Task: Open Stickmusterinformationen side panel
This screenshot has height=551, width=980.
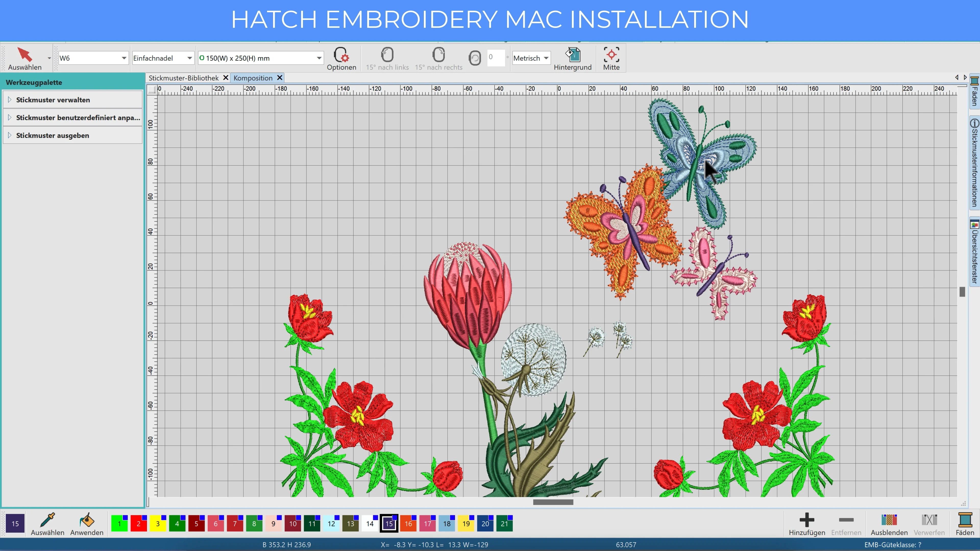Action: (974, 164)
